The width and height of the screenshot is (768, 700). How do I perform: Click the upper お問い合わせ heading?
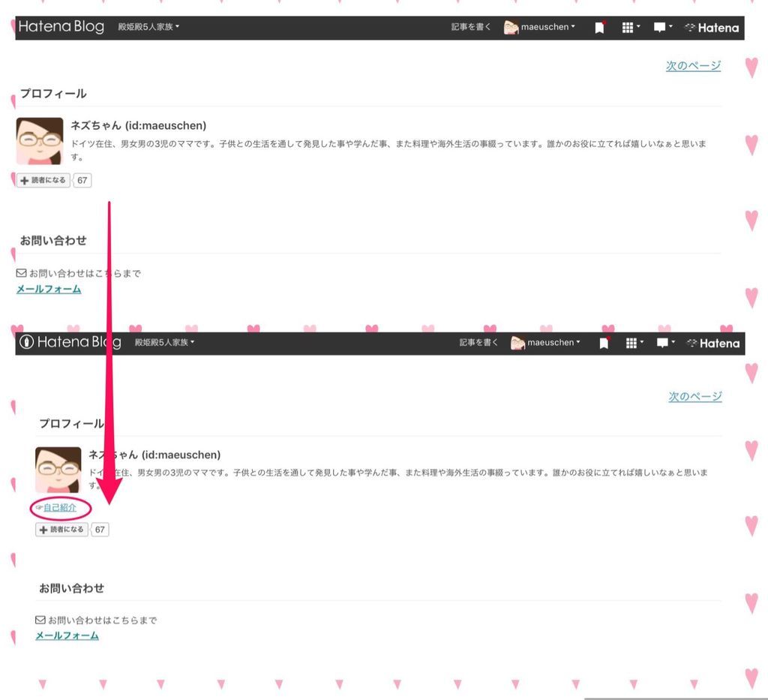pyautogui.click(x=53, y=241)
